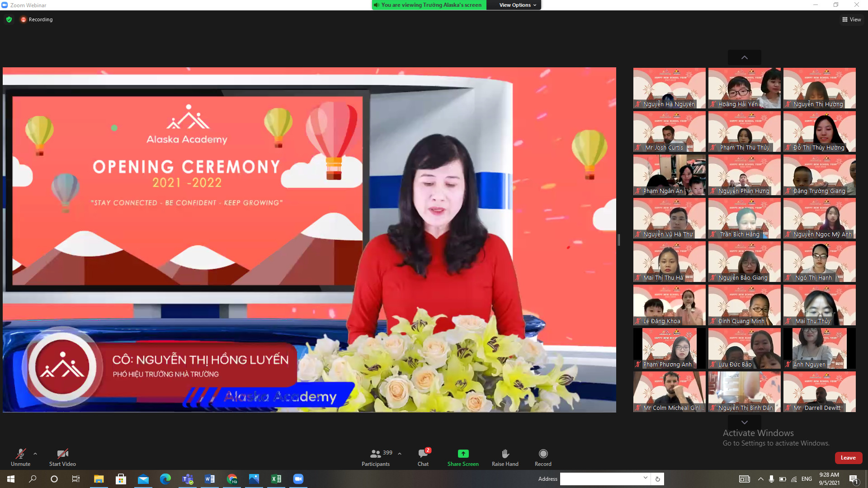Select Phạm Ngân An video thumbnail
This screenshot has height=488, width=868.
tap(670, 175)
